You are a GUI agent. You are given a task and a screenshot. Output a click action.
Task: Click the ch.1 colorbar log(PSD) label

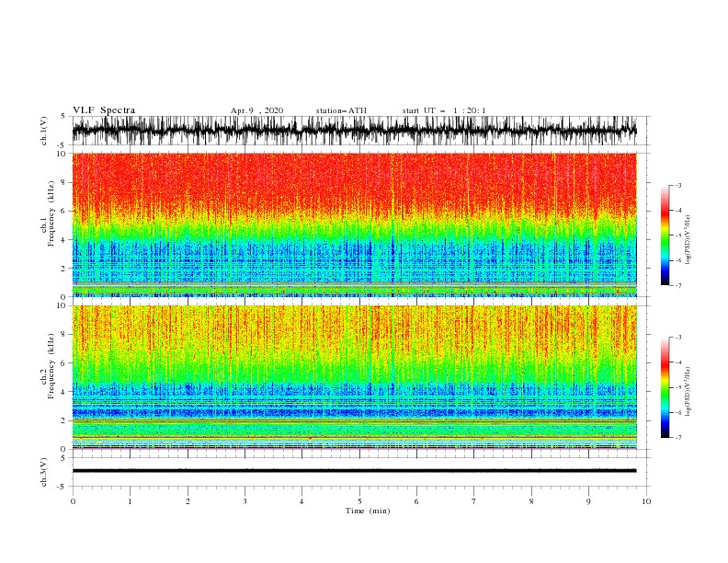[x=688, y=240]
